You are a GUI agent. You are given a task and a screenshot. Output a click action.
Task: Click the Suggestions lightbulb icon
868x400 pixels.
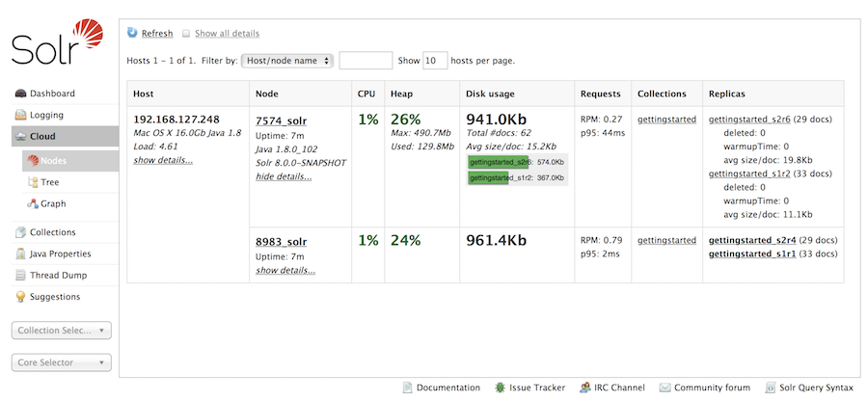20,297
